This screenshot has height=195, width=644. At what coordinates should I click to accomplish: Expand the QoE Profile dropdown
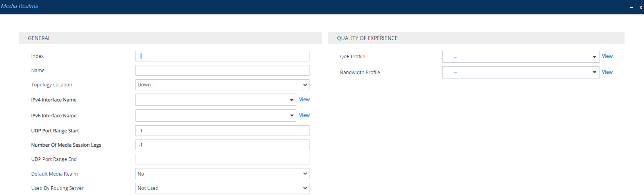tap(520, 57)
